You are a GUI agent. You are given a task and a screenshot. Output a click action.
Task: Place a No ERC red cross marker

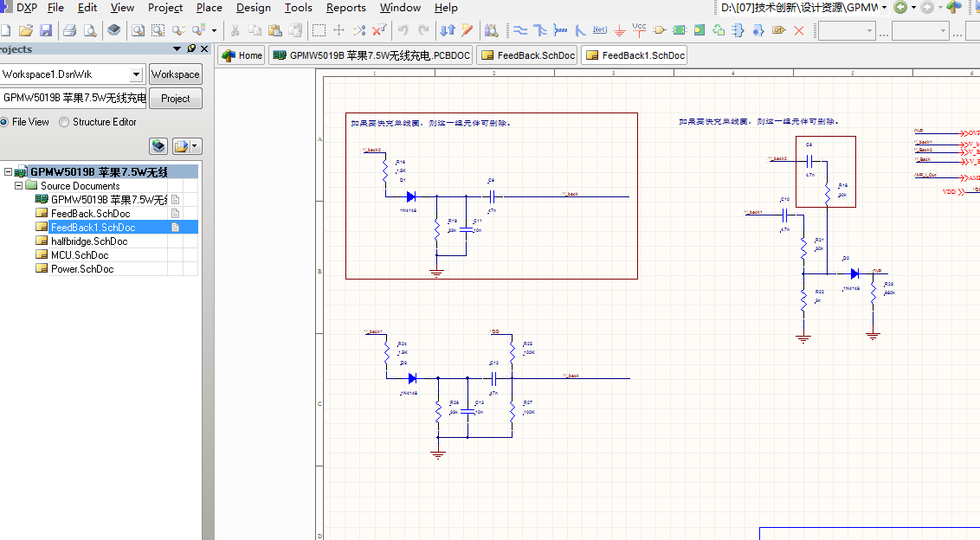[x=799, y=30]
